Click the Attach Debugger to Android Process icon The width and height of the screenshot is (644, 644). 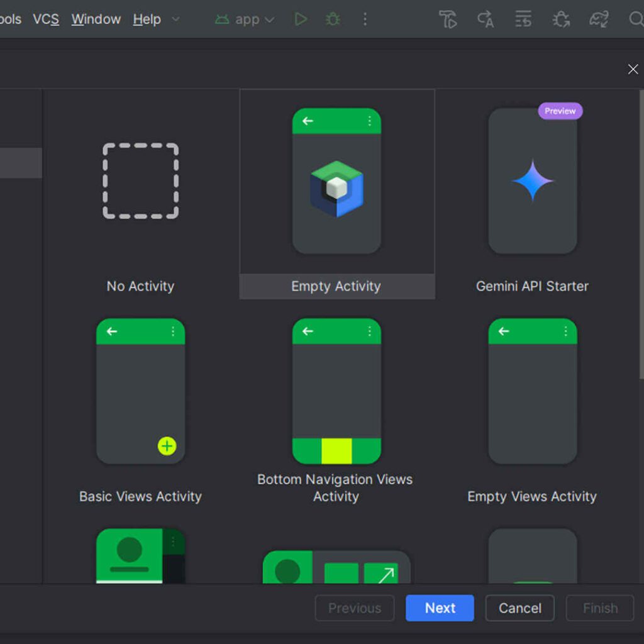click(560, 19)
